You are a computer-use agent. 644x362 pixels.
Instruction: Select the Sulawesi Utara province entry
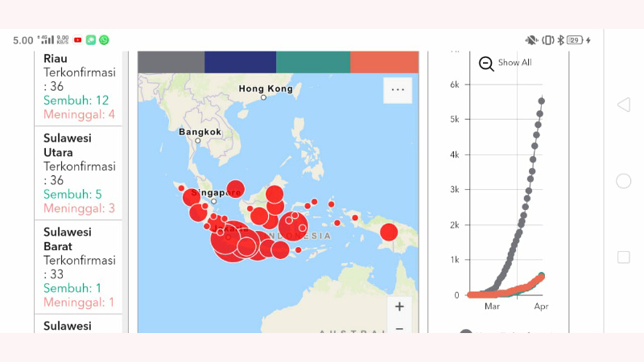(78, 173)
